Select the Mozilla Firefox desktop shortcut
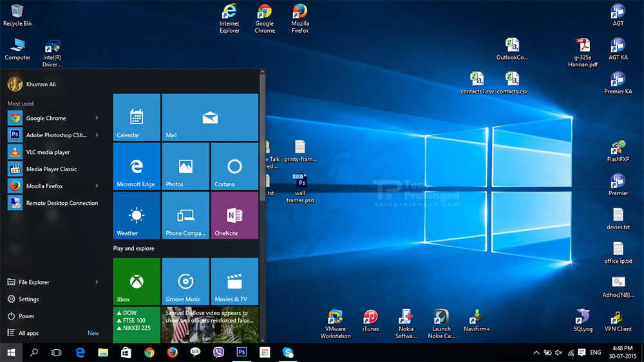The image size is (644, 362). click(300, 19)
